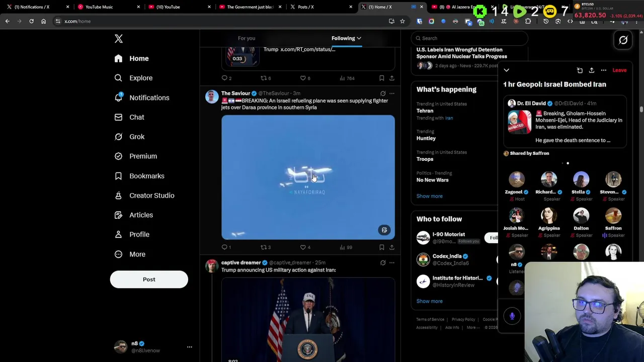
Task: Open Grok from the sidebar
Action: click(129, 137)
